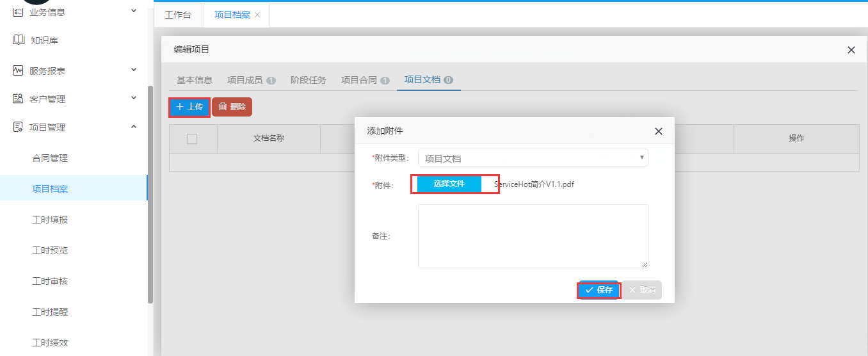Switch to the 基本信息 tab
868x356 pixels.
pos(195,80)
